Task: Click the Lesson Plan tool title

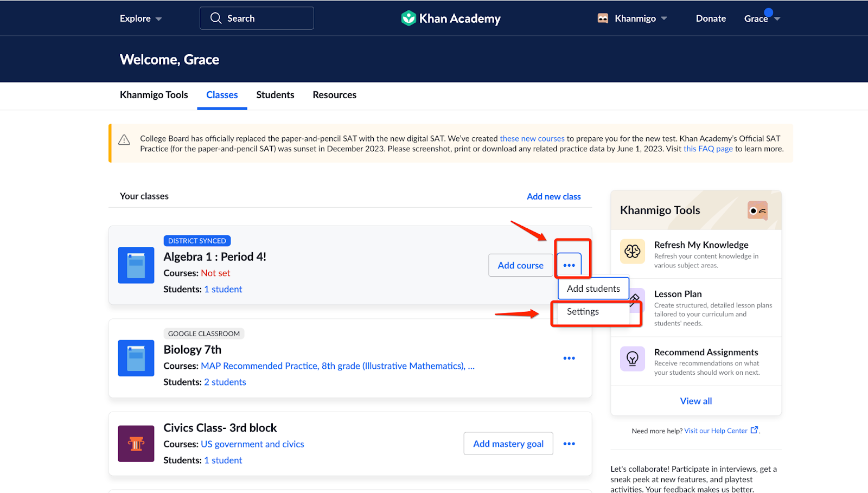Action: [x=678, y=294]
